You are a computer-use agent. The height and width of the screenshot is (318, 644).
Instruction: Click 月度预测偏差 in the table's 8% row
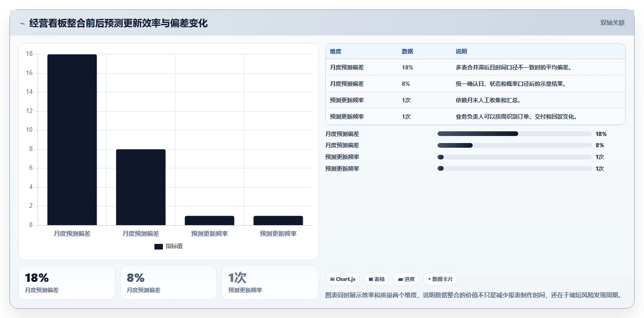pos(347,84)
